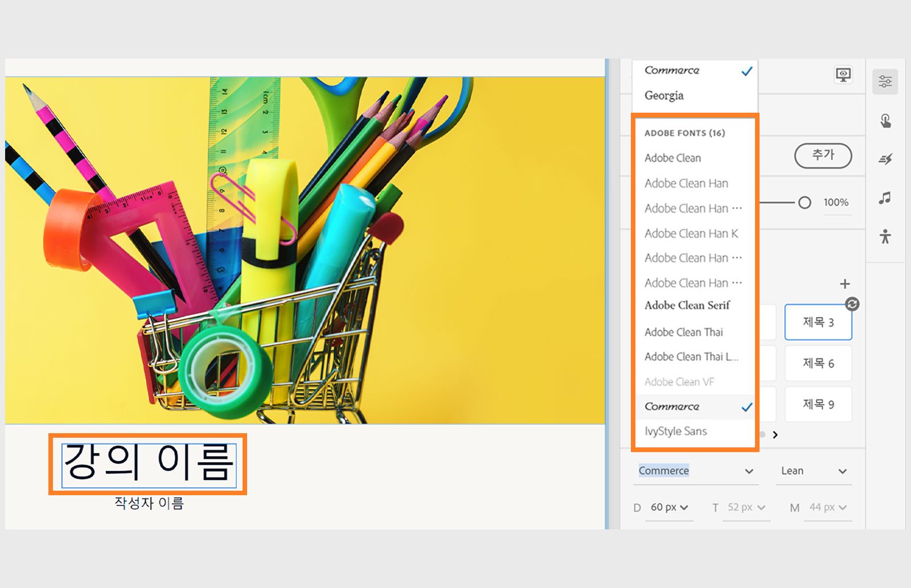
Task: Open the Commerce font family dropdown
Action: tap(696, 471)
